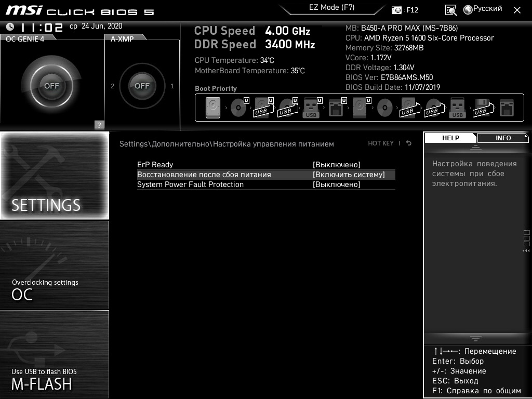Click the help text Настройка поведения системы
Image resolution: width=532 pixels, height=399 pixels.
coord(474,174)
